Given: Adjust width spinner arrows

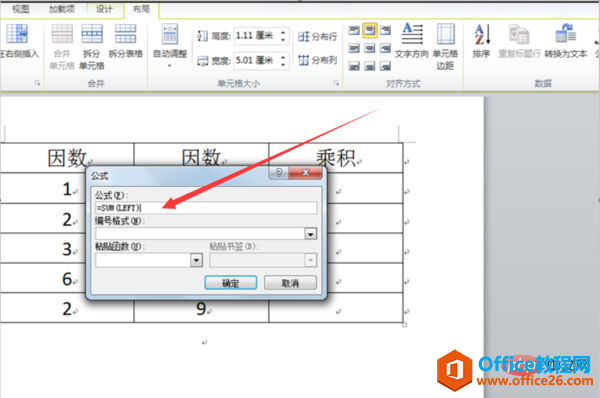Looking at the screenshot, I should click(x=283, y=60).
